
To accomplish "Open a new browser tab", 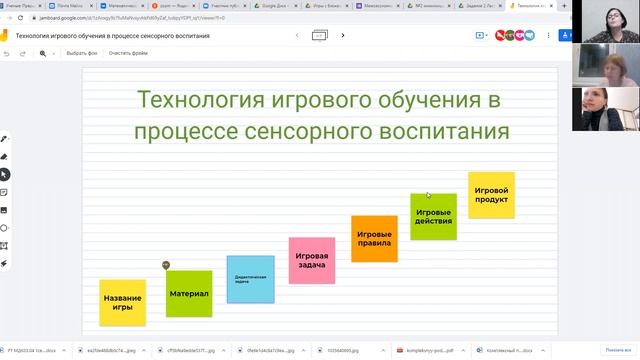I will point(564,6).
